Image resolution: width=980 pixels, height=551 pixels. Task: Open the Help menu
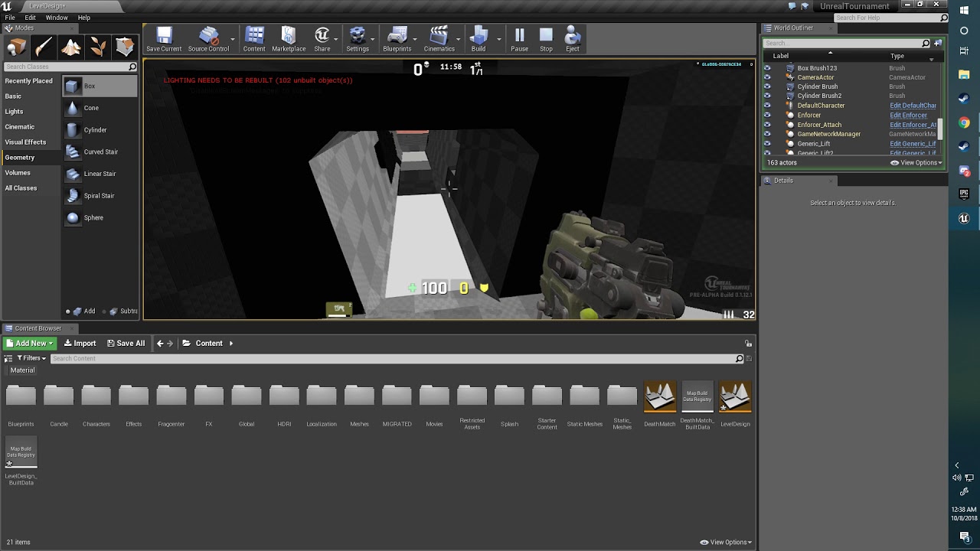[84, 18]
